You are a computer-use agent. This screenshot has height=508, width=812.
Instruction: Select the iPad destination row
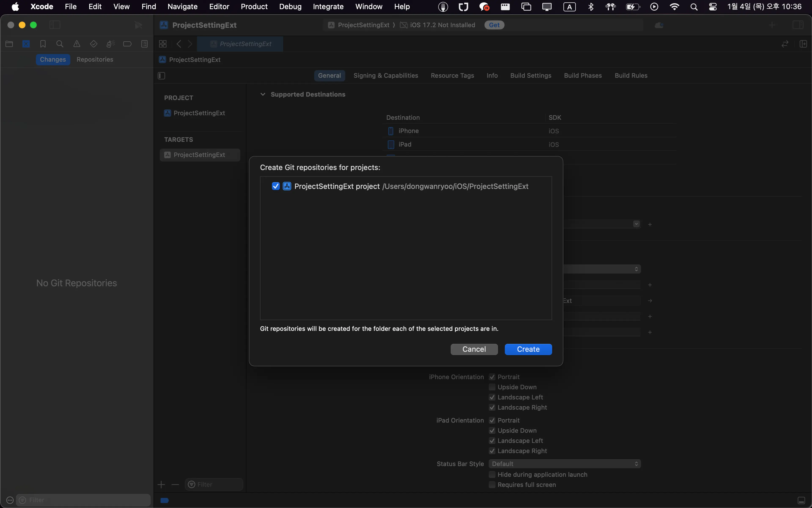click(529, 144)
